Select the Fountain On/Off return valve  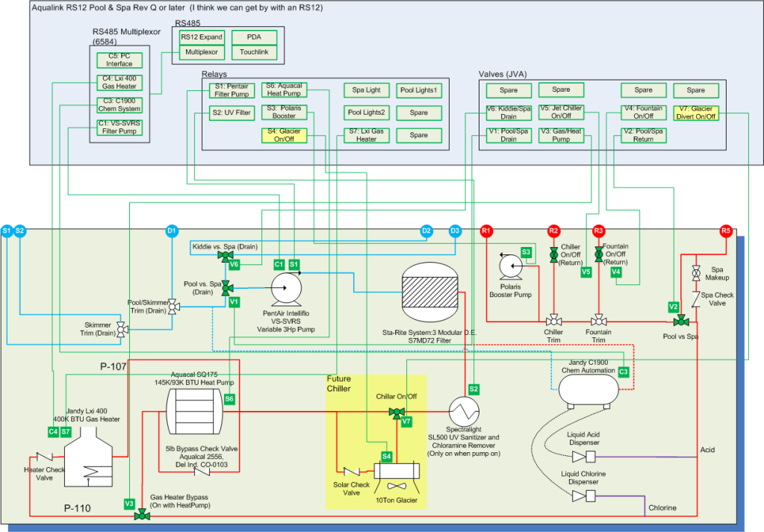(599, 254)
